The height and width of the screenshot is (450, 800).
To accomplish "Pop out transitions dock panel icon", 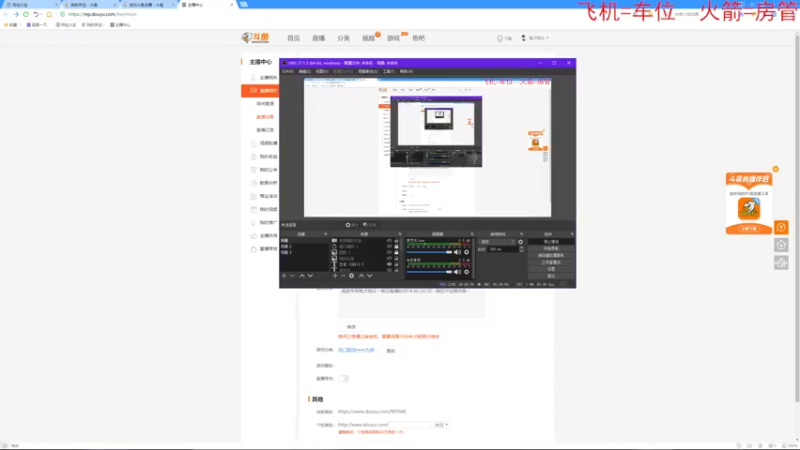I will tap(521, 234).
